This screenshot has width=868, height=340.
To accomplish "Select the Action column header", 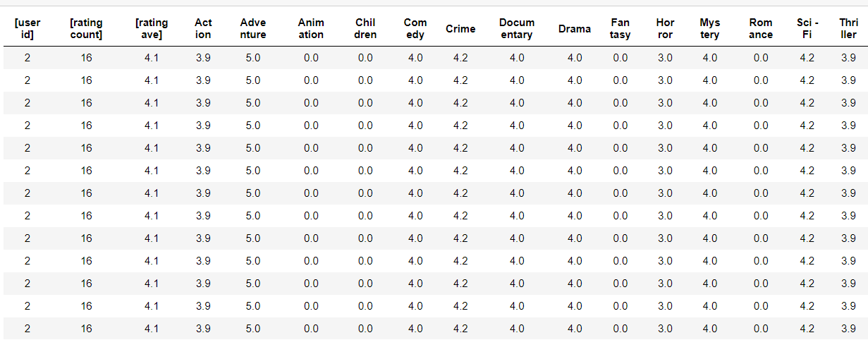I will click(x=203, y=29).
